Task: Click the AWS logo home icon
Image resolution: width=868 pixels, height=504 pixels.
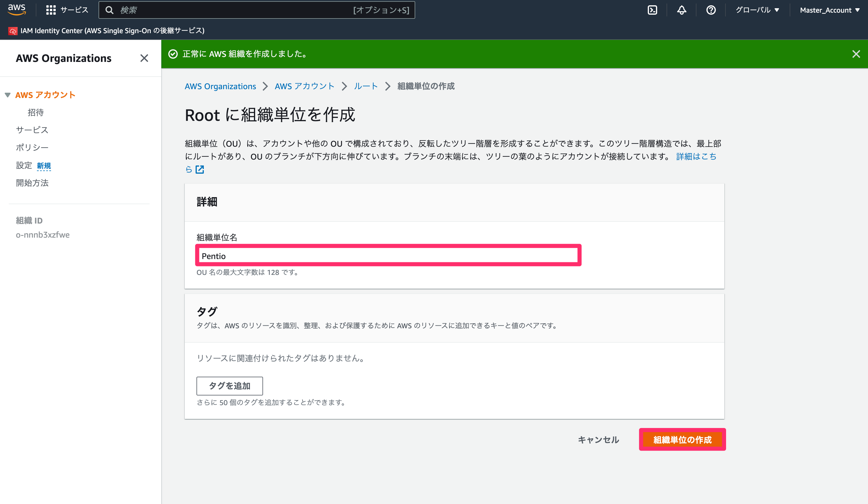Action: coord(16,10)
